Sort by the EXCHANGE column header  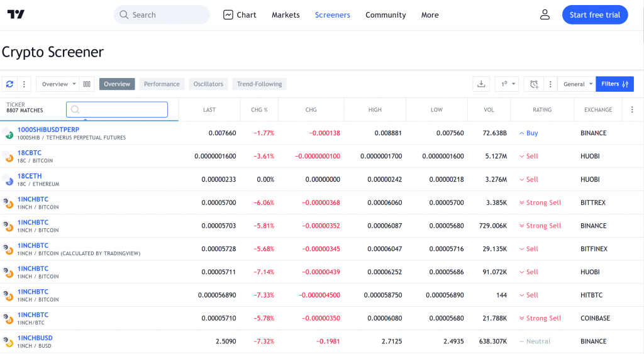tap(598, 109)
